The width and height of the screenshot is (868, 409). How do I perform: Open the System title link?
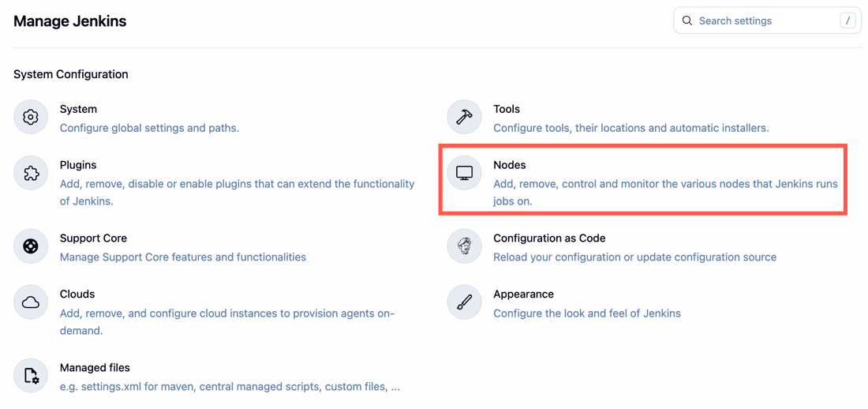pos(78,109)
